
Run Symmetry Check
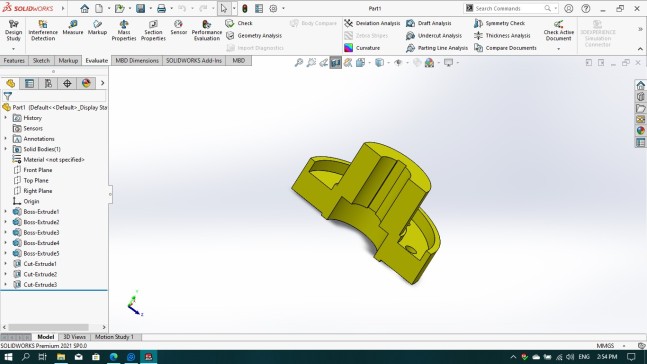pyautogui.click(x=499, y=23)
